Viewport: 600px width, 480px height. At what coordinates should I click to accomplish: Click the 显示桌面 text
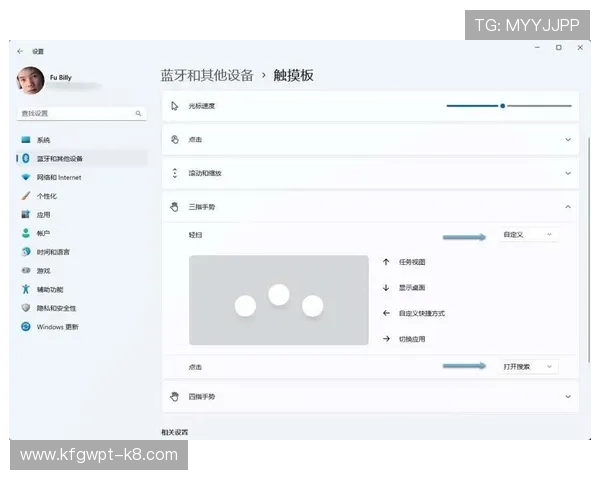click(412, 288)
